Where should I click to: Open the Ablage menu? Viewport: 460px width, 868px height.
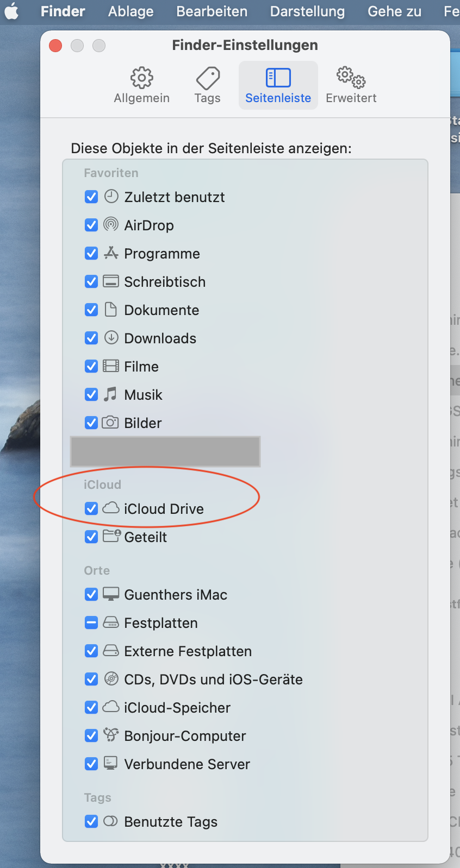130,11
